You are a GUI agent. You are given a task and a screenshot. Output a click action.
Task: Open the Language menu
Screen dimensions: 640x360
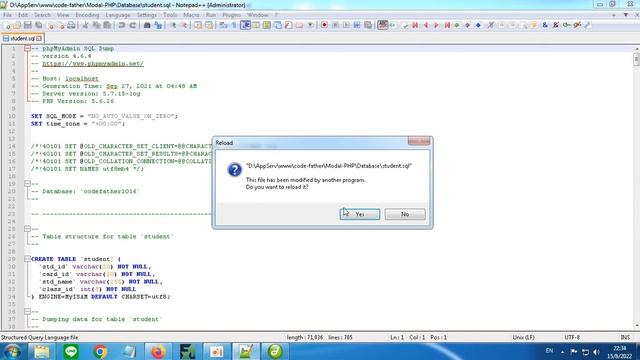(x=118, y=15)
